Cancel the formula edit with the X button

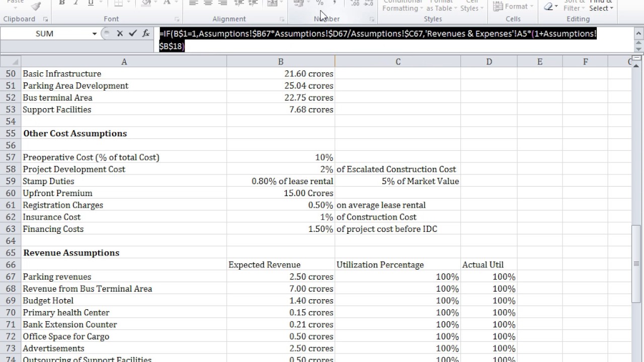(120, 33)
